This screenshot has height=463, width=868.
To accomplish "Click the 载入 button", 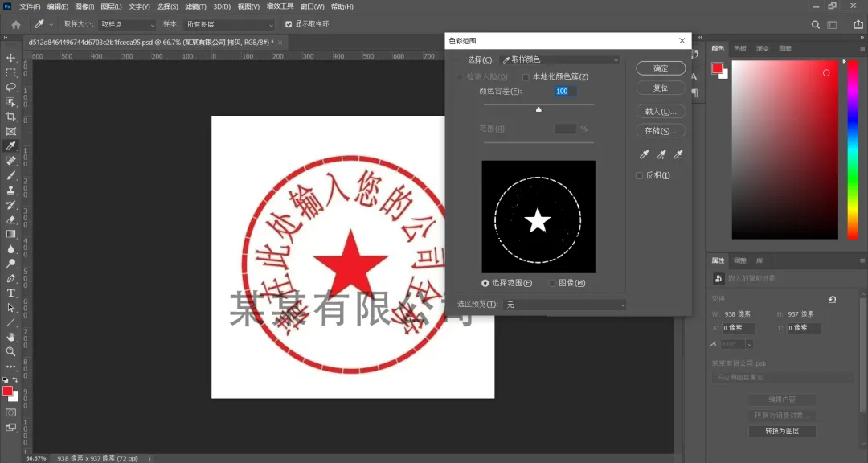I will pyautogui.click(x=661, y=111).
